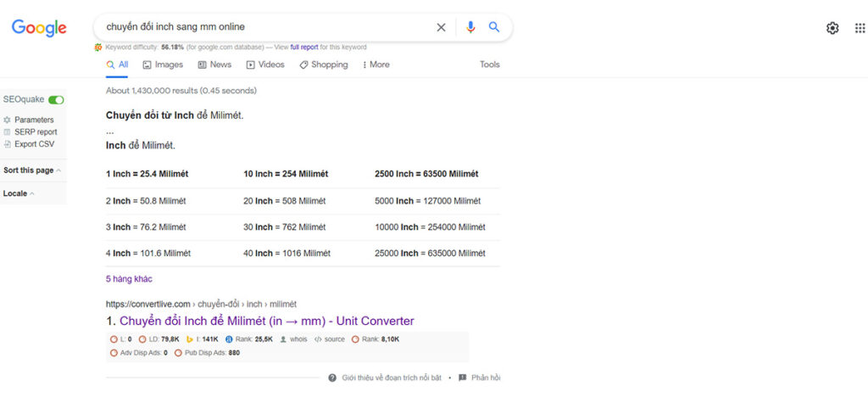Open the Google apps grid
Image resolution: width=868 pixels, height=403 pixels.
[x=860, y=28]
